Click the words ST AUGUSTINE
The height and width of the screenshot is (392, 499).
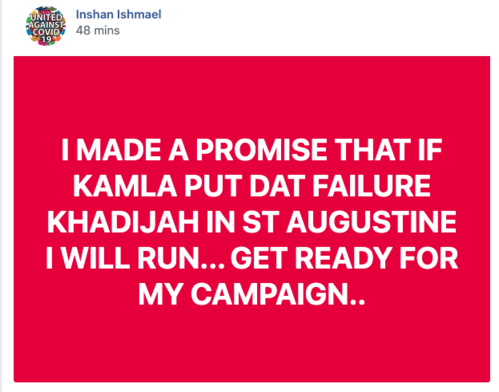[349, 222]
